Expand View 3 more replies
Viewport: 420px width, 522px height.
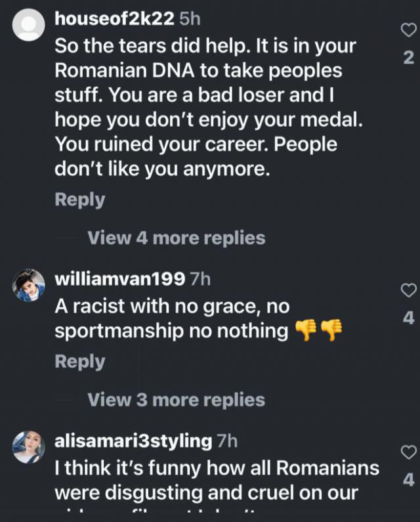click(176, 399)
